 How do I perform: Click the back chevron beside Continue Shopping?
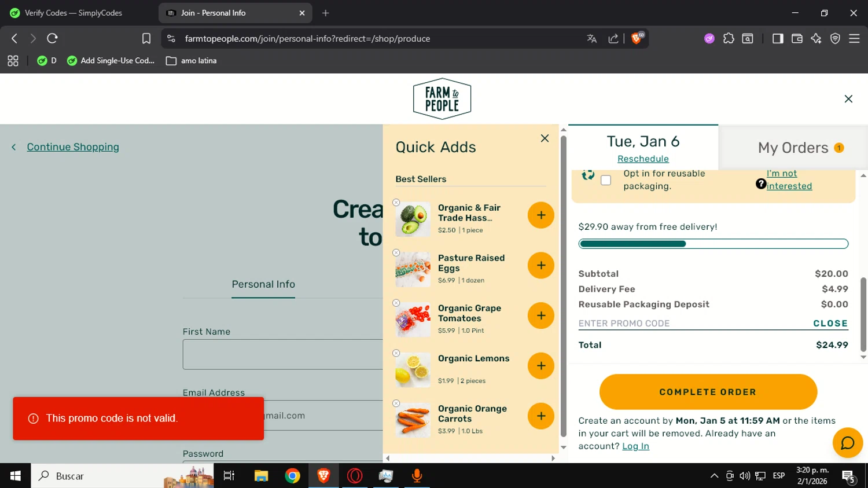(14, 147)
